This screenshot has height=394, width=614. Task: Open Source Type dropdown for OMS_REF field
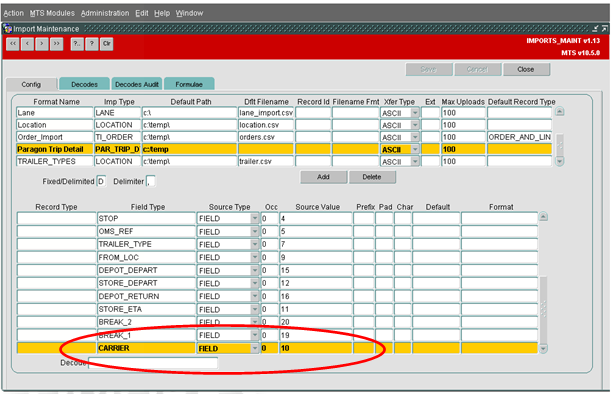[255, 231]
